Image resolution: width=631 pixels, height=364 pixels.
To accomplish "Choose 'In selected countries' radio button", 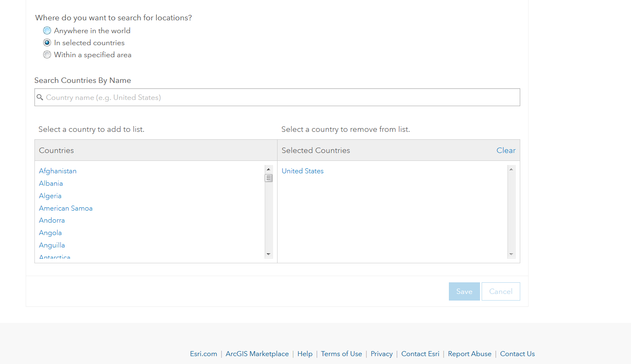I will 47,43.
